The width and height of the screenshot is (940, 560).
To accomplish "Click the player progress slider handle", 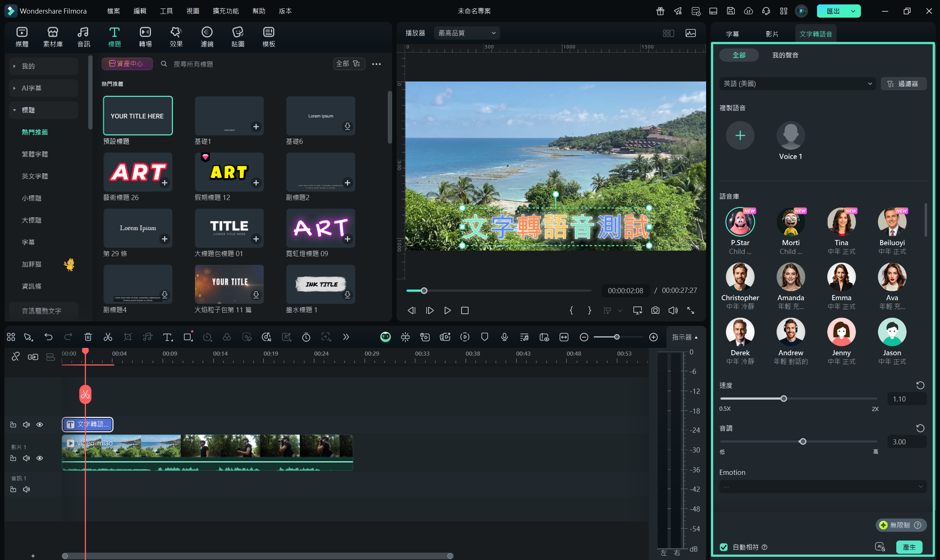I will click(424, 291).
